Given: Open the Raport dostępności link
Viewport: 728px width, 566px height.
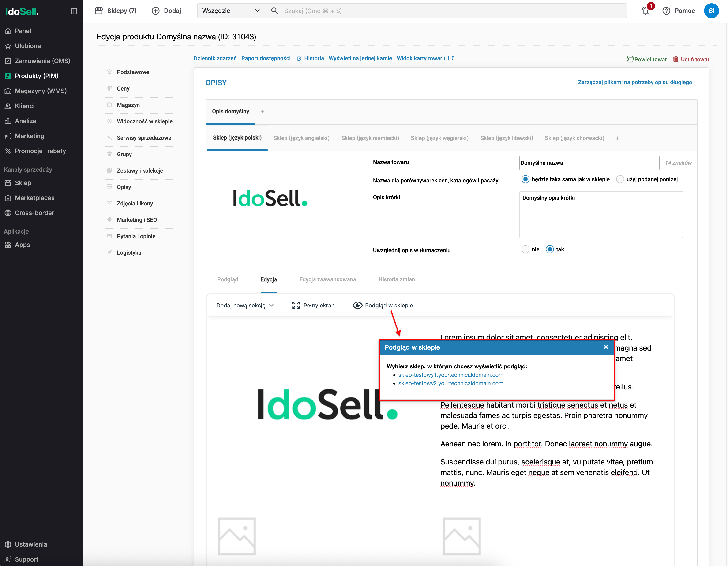Looking at the screenshot, I should tap(266, 58).
